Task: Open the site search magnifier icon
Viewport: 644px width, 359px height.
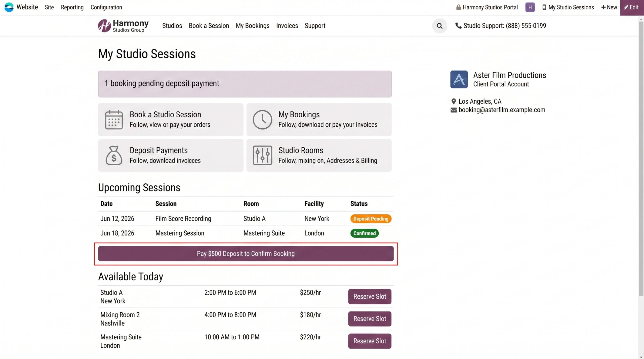Action: [x=439, y=26]
